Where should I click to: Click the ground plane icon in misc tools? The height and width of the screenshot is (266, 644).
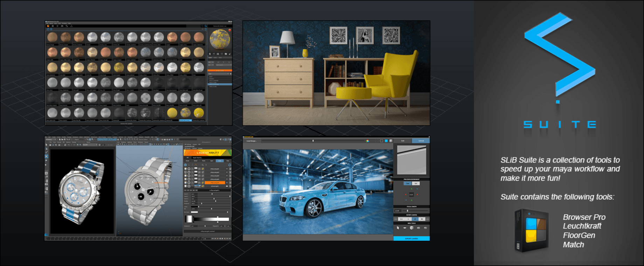click(x=405, y=228)
